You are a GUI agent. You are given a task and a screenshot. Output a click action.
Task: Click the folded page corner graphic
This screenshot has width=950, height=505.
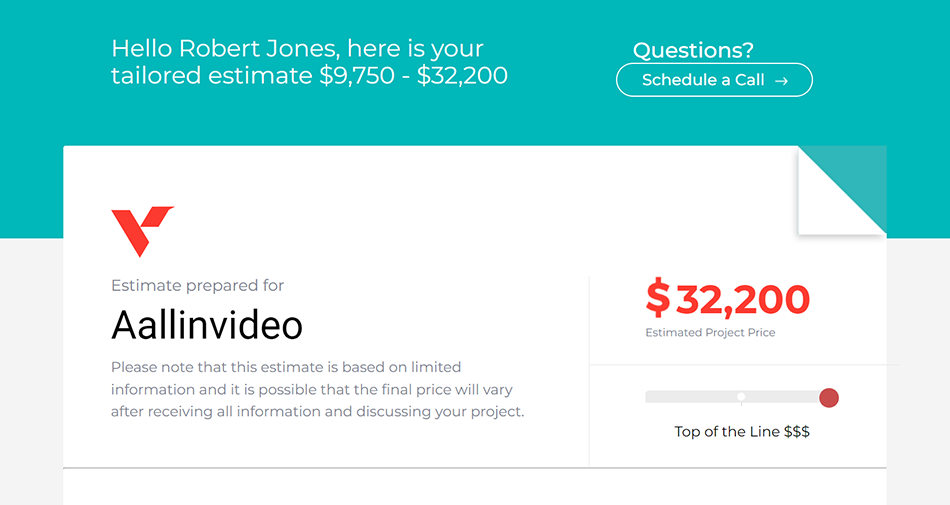843,190
